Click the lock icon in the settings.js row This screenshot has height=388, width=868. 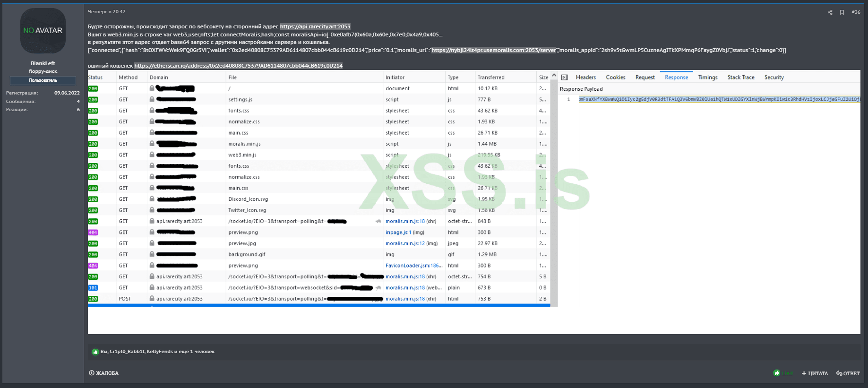[x=152, y=100]
